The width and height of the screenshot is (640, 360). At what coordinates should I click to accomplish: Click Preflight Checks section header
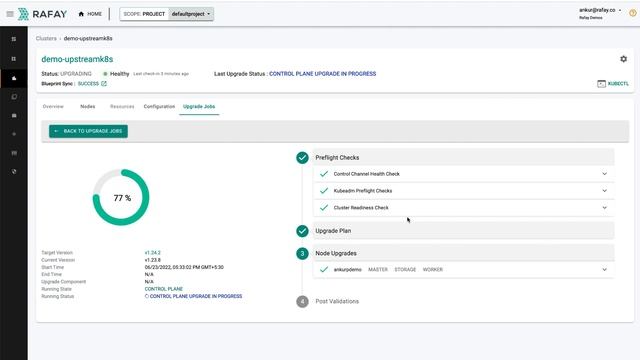[463, 158]
